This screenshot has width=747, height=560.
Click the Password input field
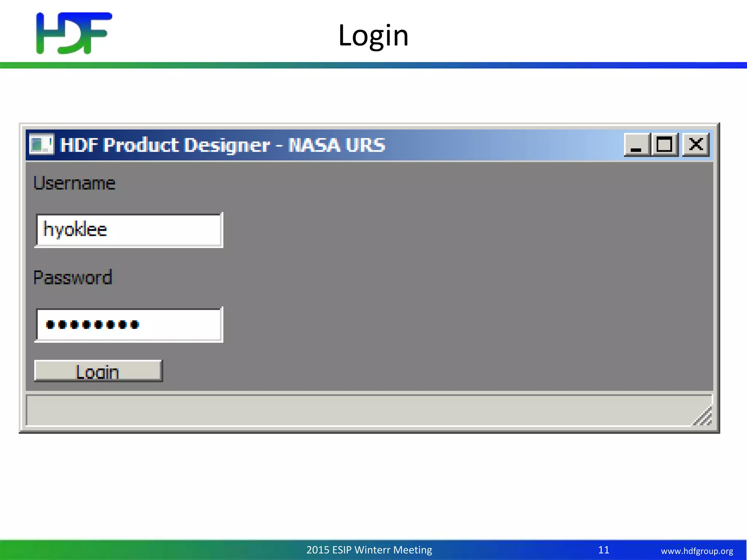coord(129,324)
